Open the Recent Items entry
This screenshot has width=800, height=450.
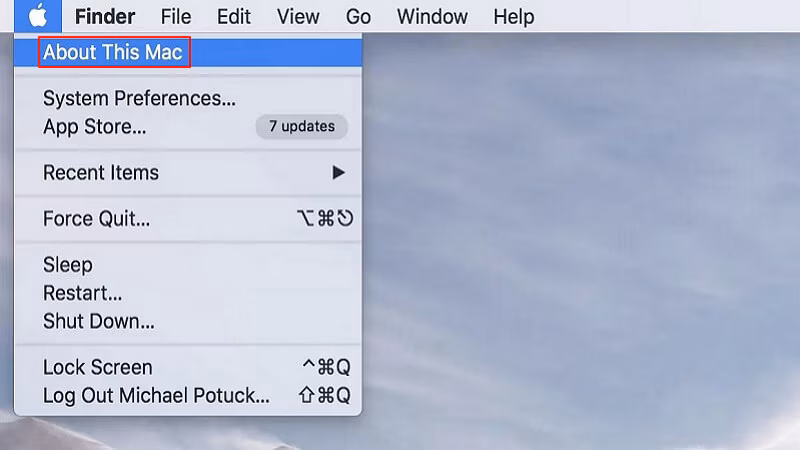point(188,172)
